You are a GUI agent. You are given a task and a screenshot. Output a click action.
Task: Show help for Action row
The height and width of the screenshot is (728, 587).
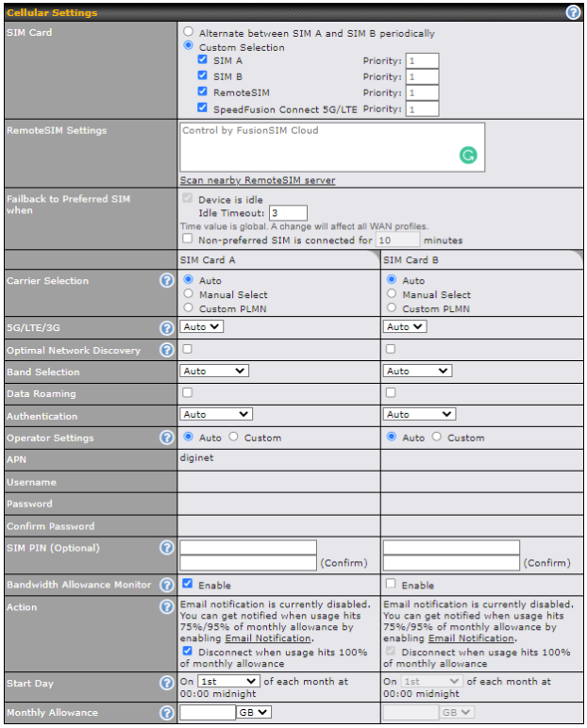coord(167,606)
